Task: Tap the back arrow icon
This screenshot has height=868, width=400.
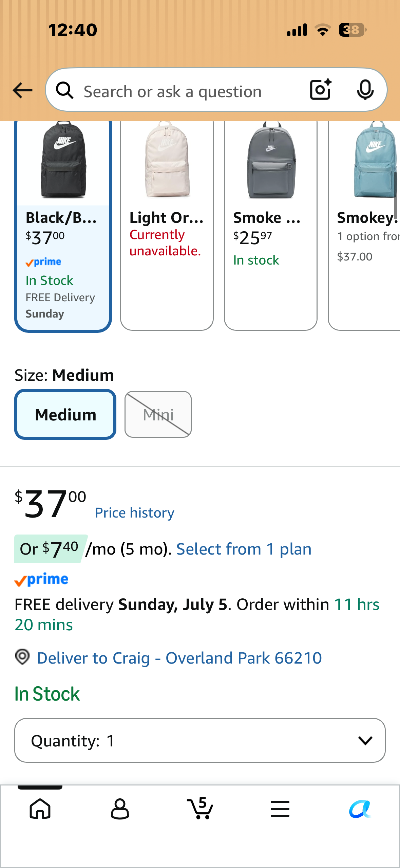Action: point(22,90)
